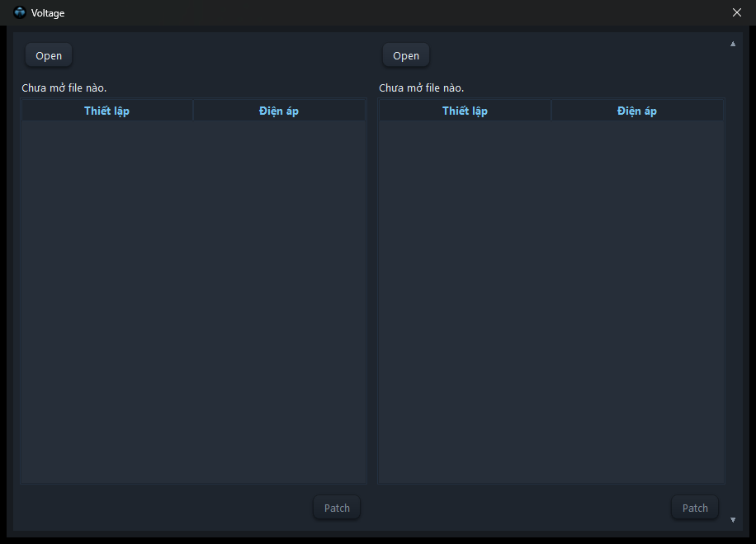Select the right table's "Điện áp" column header

[637, 111]
